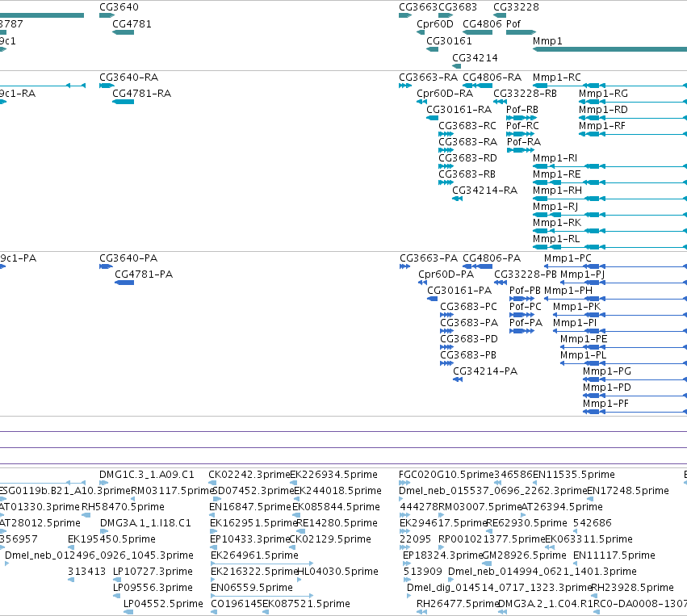
Task: Open the Mmp1-PK protein
Action: 576,307
